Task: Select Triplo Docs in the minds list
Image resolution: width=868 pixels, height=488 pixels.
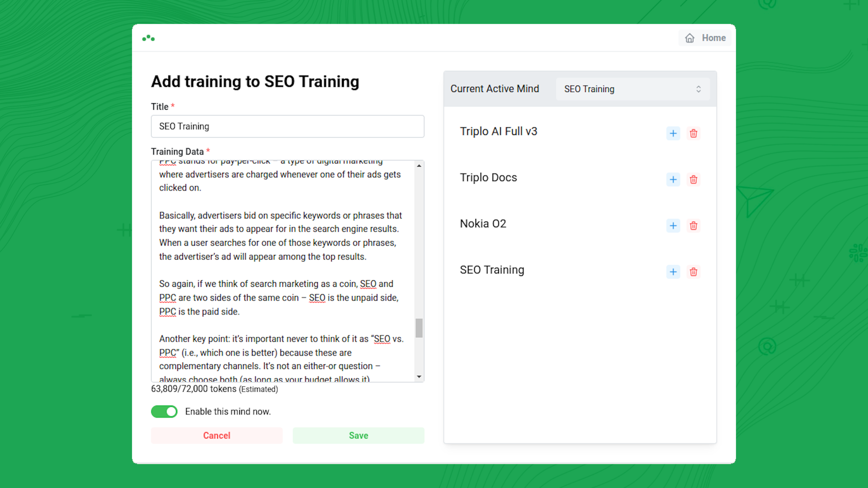Action: 489,177
